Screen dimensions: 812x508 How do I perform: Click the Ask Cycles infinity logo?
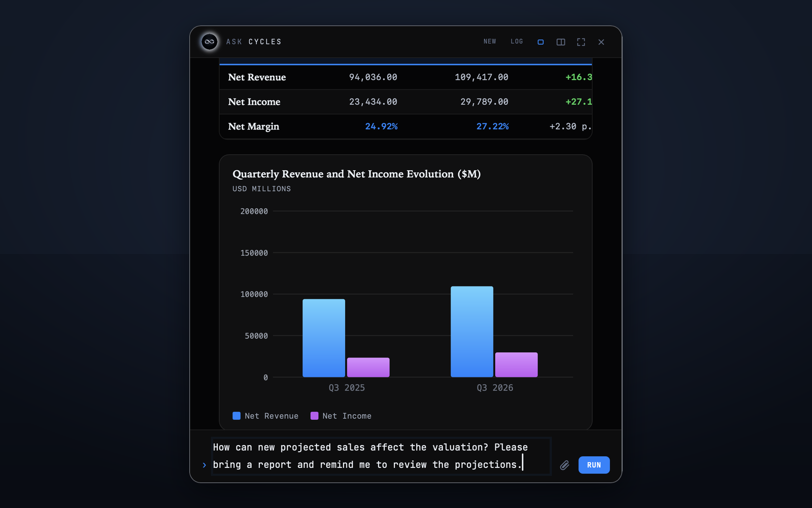point(210,42)
